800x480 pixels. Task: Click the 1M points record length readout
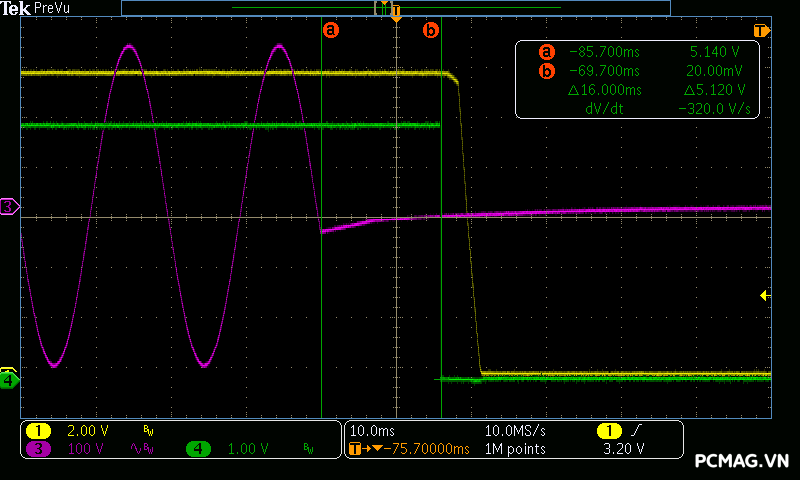click(x=515, y=449)
